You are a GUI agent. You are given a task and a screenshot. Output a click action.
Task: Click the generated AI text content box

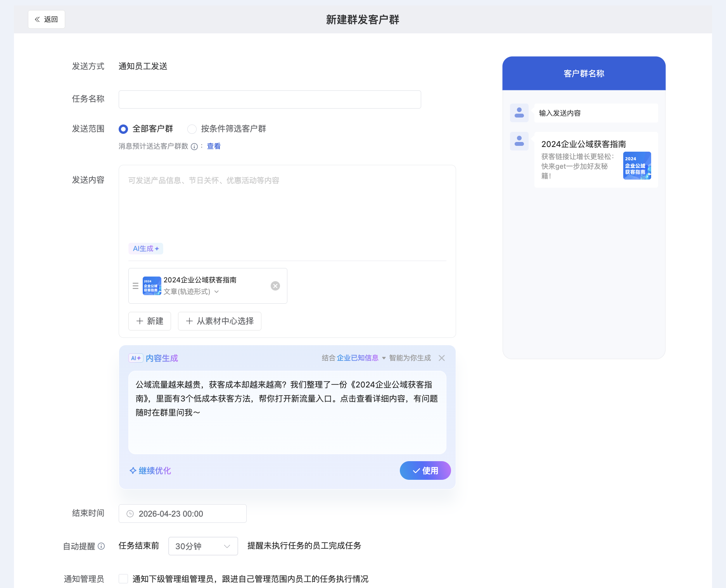(287, 413)
